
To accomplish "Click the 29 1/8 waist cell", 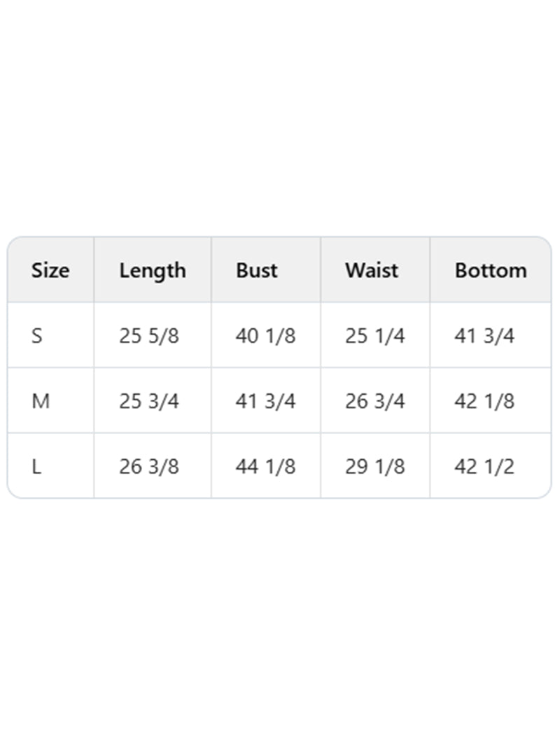I will (x=374, y=466).
